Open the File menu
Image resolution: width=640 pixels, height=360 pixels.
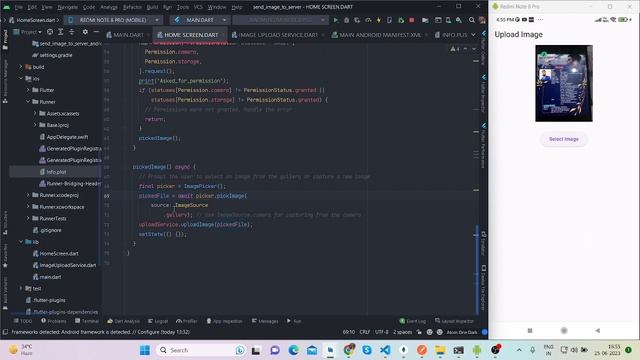(18, 7)
